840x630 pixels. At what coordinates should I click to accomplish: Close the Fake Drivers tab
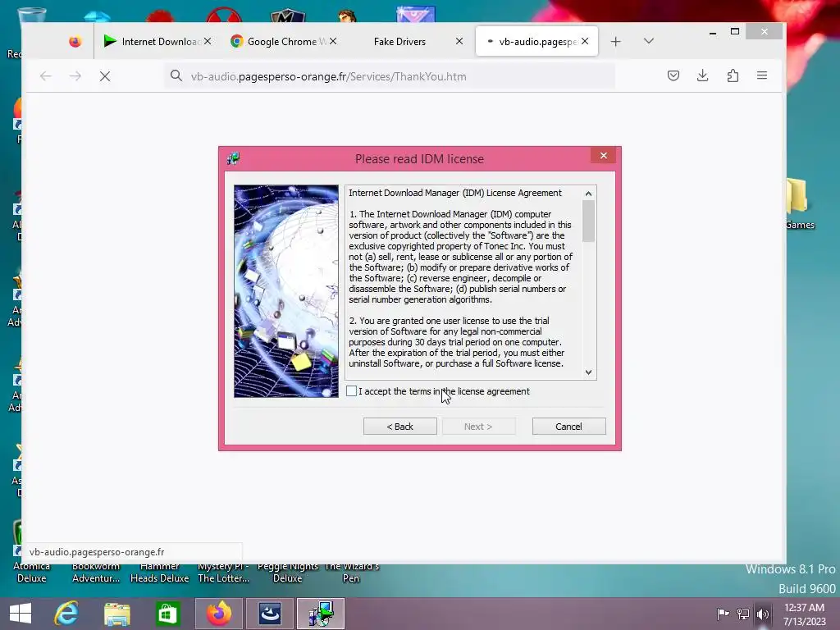tap(459, 41)
